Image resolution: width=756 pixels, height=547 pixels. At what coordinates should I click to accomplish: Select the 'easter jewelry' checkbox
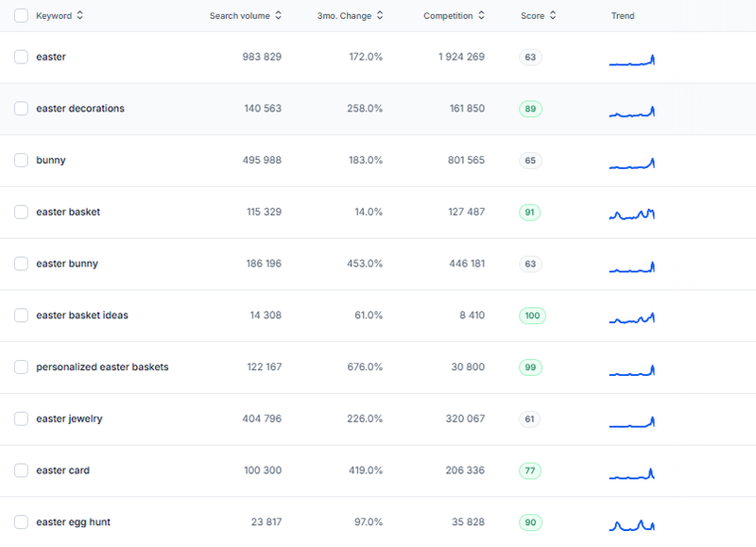[21, 419]
